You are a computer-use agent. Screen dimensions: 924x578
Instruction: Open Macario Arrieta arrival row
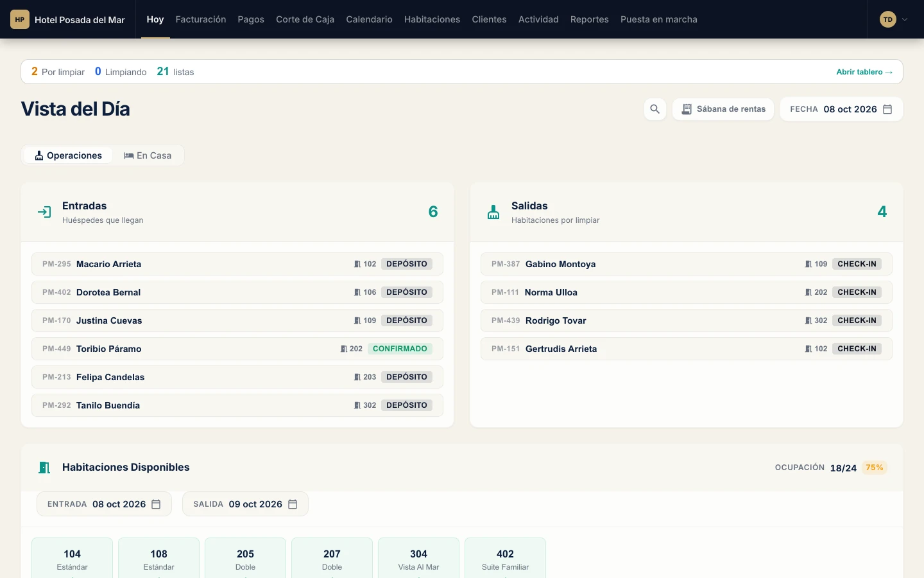[237, 264]
